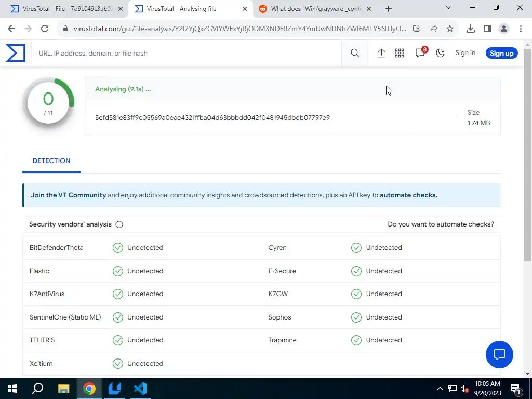Viewport: 532px width, 399px height.
Task: Open notifications speech bubble icon
Action: [x=420, y=52]
